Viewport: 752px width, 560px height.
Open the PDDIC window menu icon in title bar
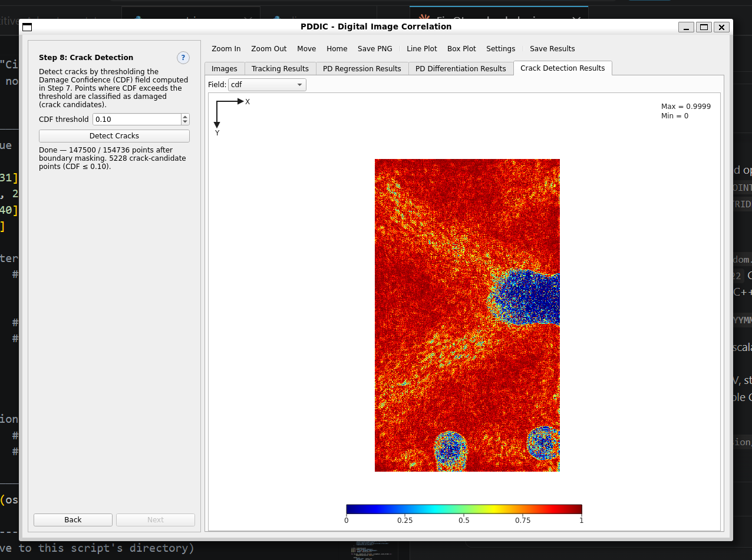[27, 27]
